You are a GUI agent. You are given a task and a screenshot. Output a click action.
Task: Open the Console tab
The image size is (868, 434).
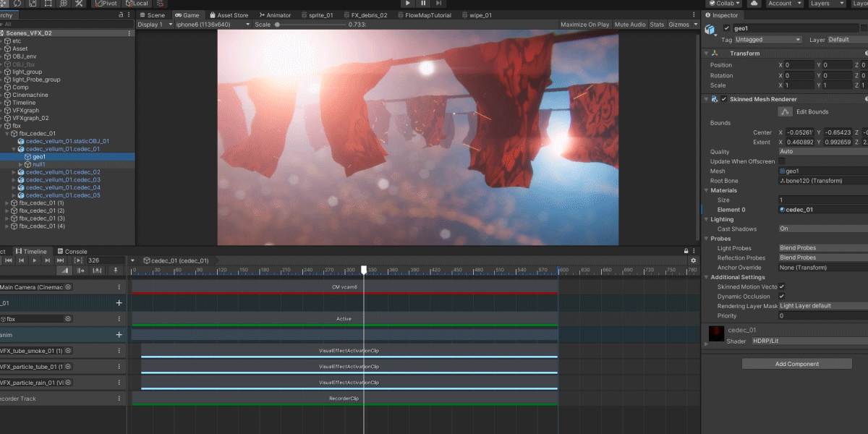point(72,252)
